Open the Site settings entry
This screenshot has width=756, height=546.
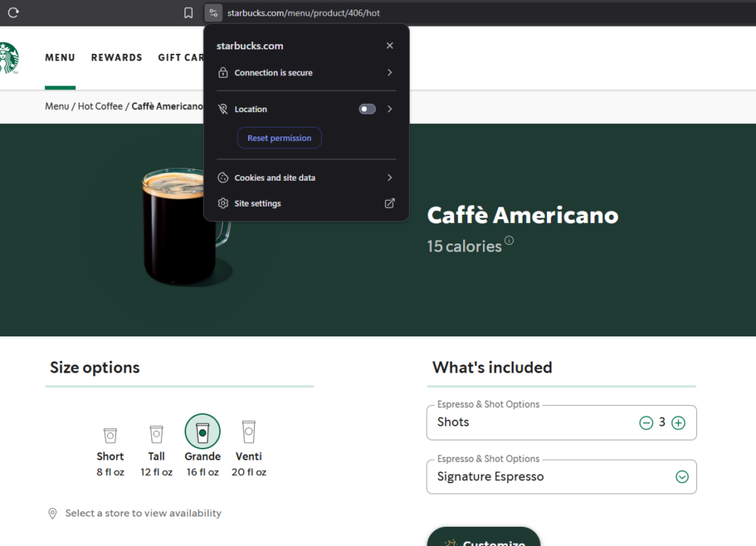pyautogui.click(x=306, y=204)
